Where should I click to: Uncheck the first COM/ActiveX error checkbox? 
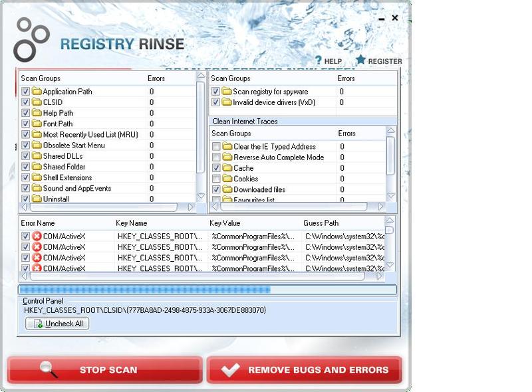[25, 237]
